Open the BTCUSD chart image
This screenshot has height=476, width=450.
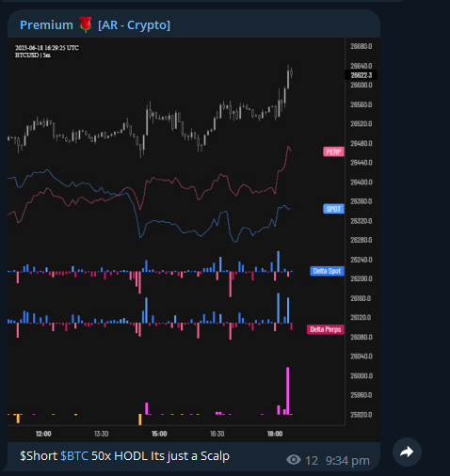(194, 240)
